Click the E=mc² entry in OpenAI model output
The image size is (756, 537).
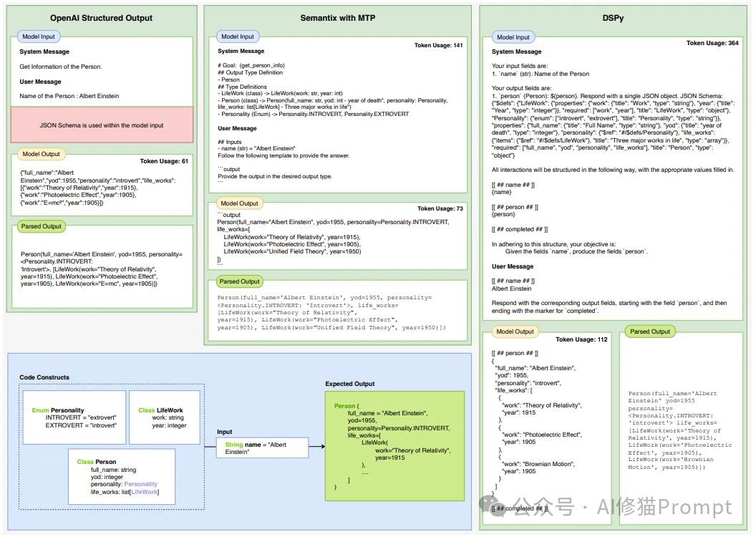pos(62,203)
